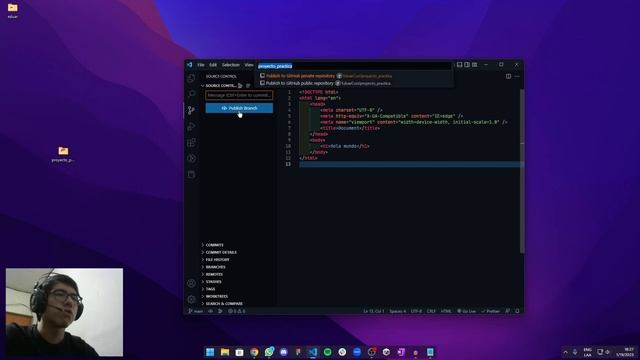640x360 pixels.
Task: Click UTF-8 encoding in status bar
Action: click(416, 311)
